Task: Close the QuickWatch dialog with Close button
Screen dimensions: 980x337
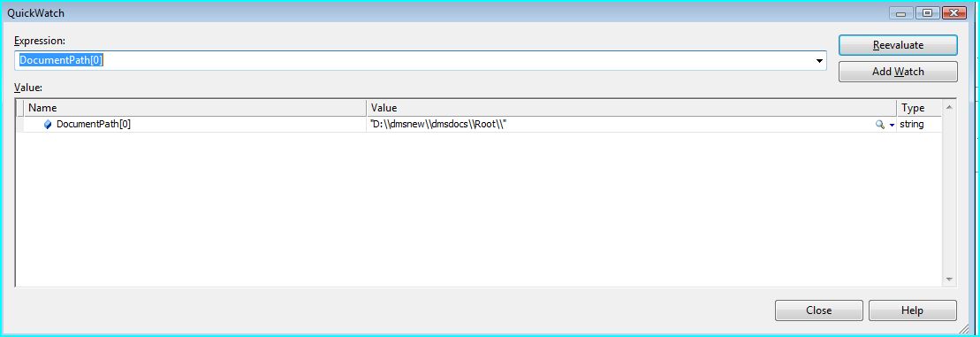Action: (819, 310)
